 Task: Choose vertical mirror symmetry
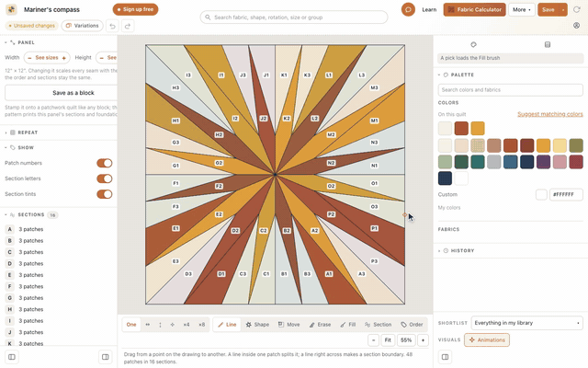[160, 325]
